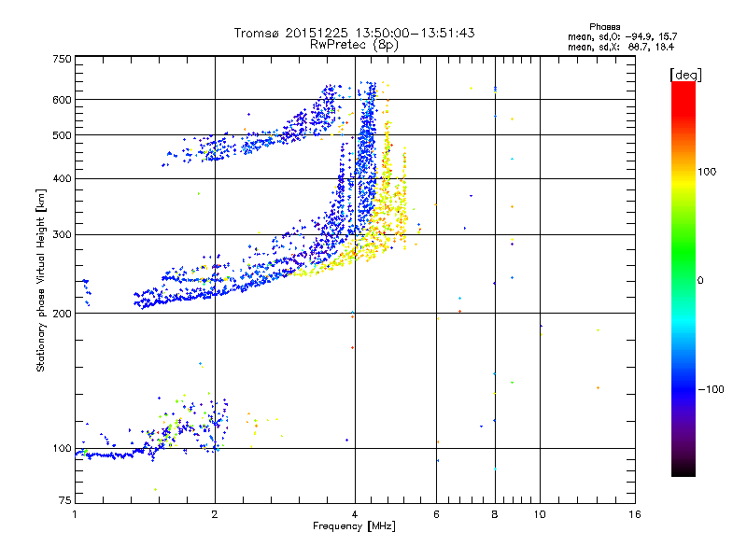
Task: Click the y-axis tick label '75'
Action: 65,500
